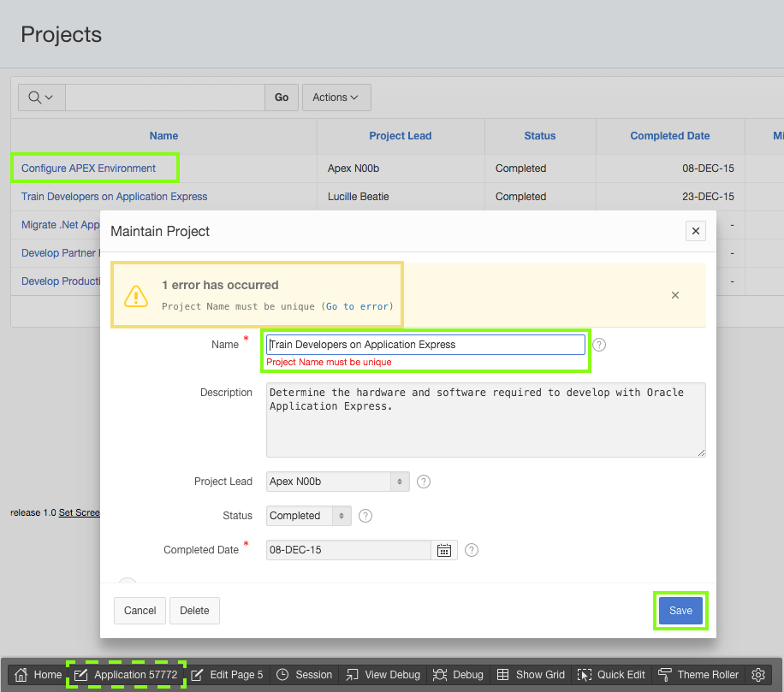Viewport: 784px width, 692px height.
Task: Click help icon beside Status dropdown
Action: [365, 516]
